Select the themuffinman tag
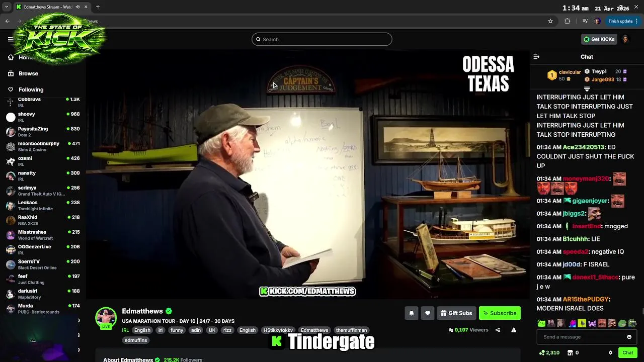 351,330
